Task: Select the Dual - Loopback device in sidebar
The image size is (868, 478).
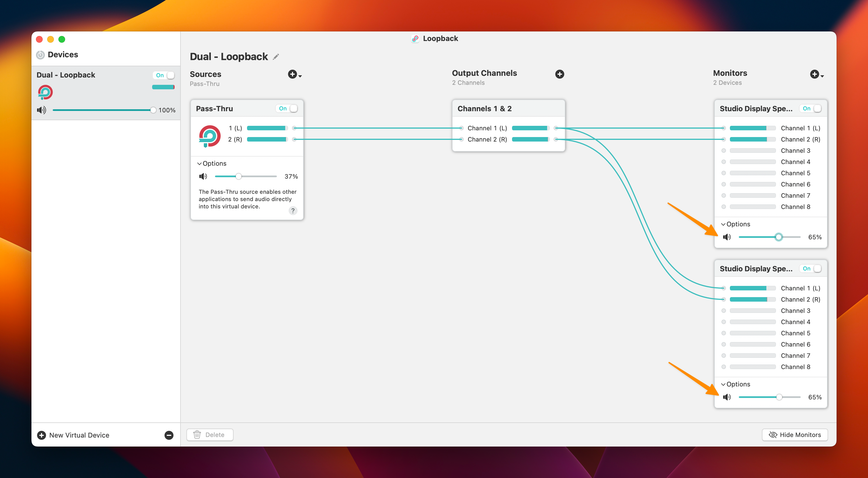Action: [x=106, y=93]
